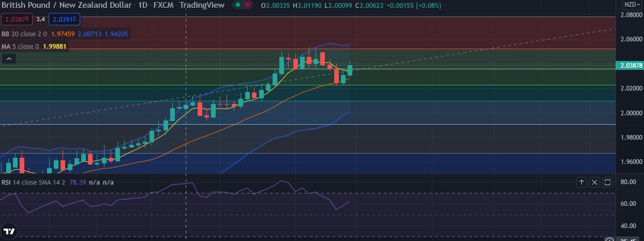Click the RSI scale 60.00 label
The image size is (644, 241).
(628, 204)
